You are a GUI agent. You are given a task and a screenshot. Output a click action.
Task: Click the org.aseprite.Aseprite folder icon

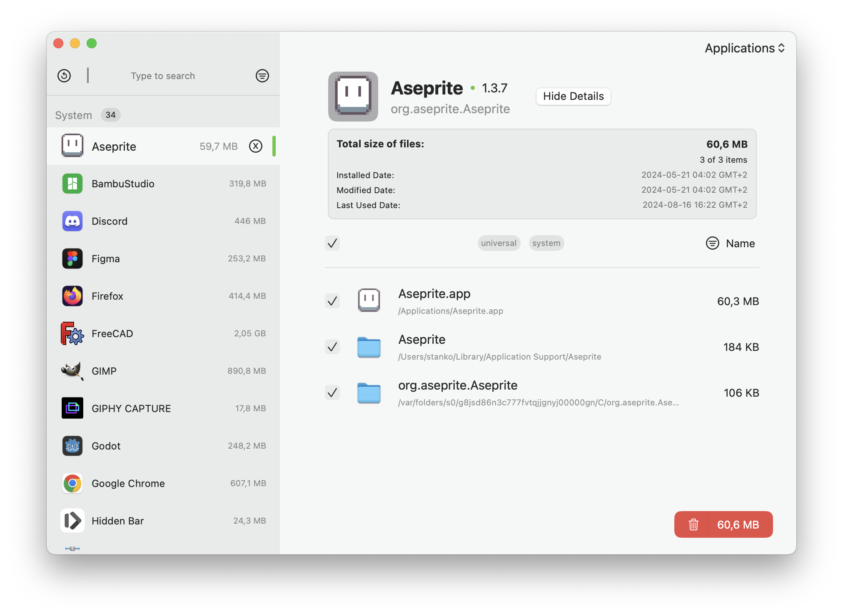(369, 393)
